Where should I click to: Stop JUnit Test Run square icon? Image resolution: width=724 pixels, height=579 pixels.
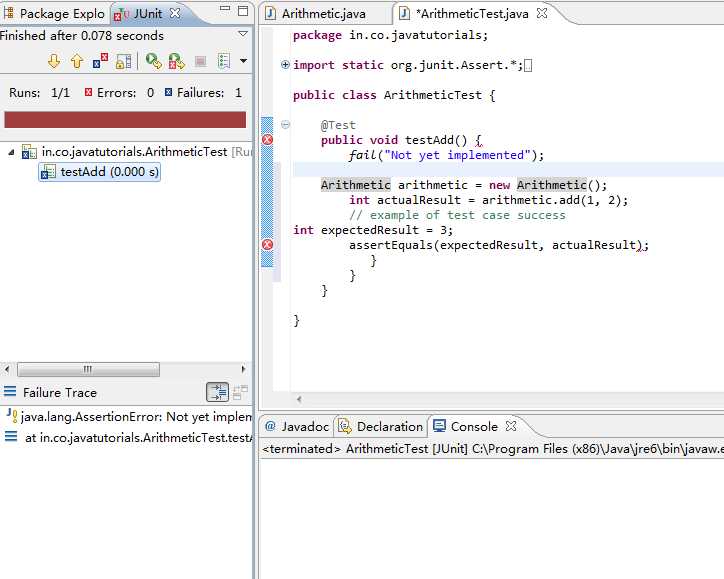click(200, 61)
